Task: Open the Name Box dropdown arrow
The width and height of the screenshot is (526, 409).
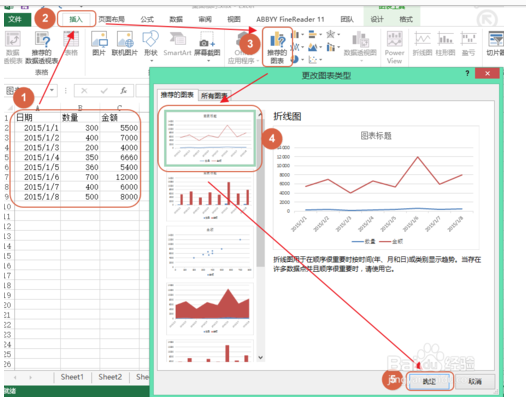Action: pyautogui.click(x=52, y=90)
